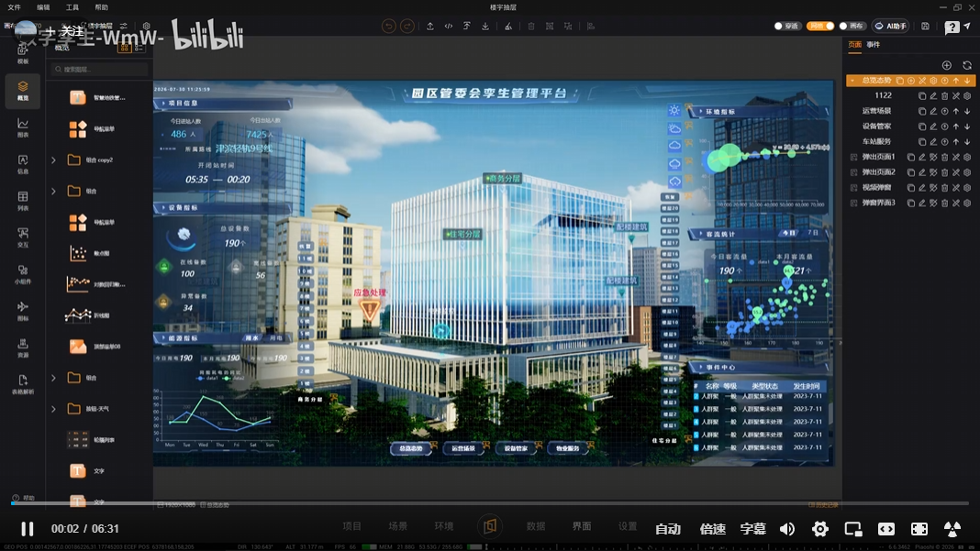Toggle the 网格 grid switch
The image size is (980, 551).
coord(820,27)
